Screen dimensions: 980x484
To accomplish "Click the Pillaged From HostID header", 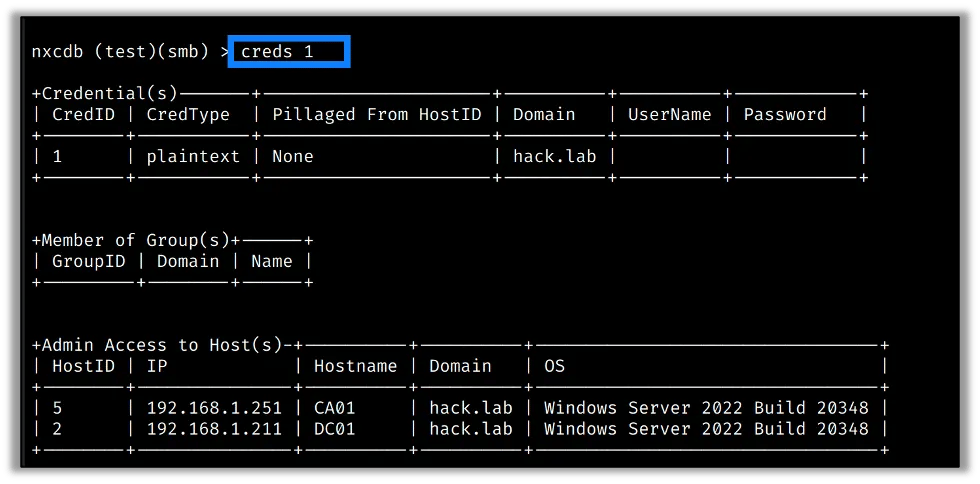I will pyautogui.click(x=377, y=114).
